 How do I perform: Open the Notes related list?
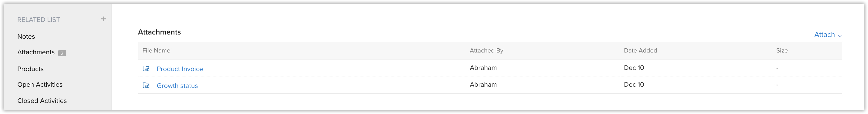pos(26,37)
